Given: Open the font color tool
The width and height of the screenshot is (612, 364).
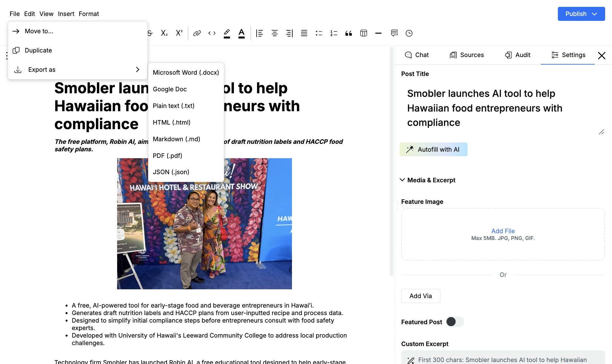Looking at the screenshot, I should click(x=241, y=33).
